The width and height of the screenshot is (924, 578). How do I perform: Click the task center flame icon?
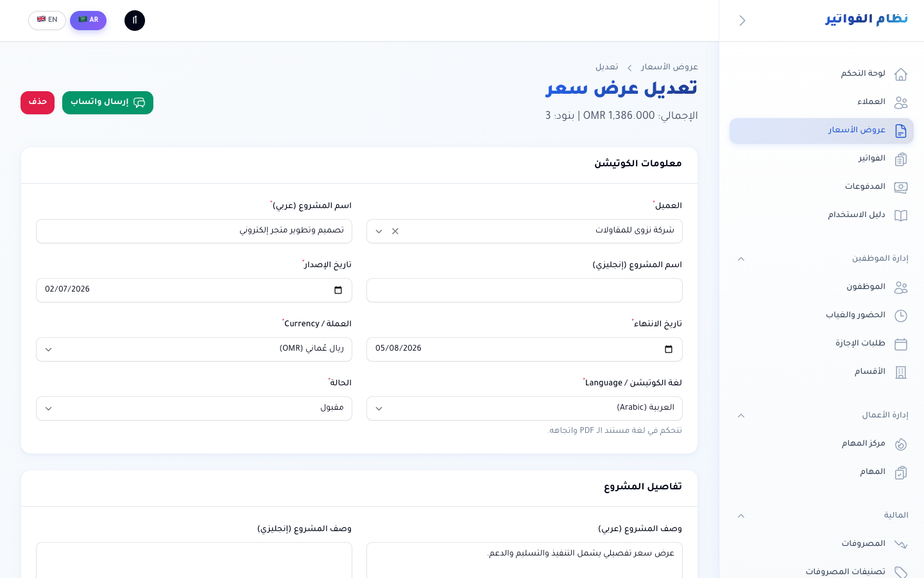coord(901,444)
